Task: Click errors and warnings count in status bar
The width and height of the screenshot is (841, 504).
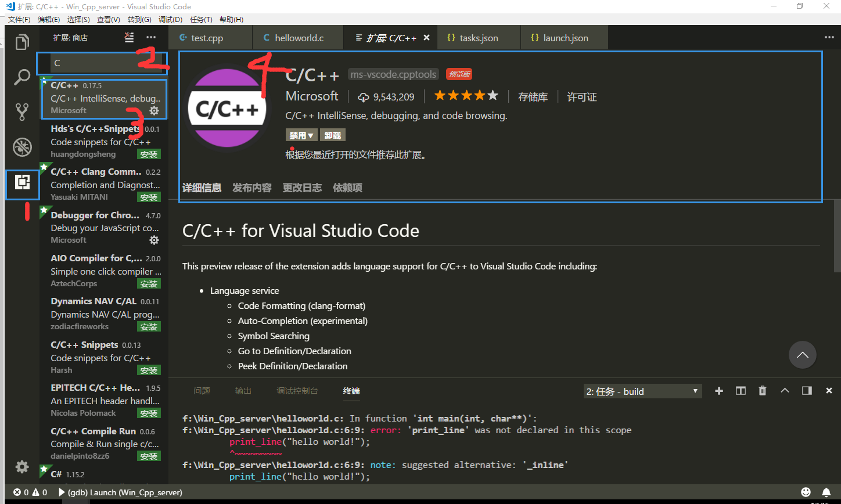Action: 30,492
